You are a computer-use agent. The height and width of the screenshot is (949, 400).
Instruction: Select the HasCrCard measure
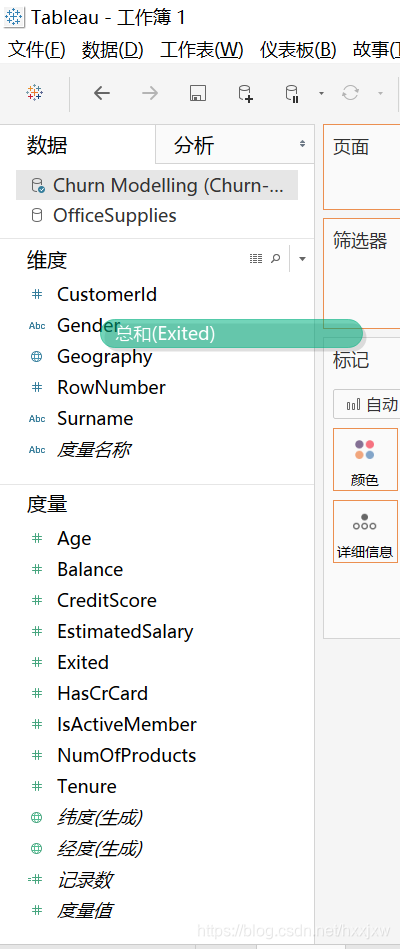coord(102,693)
